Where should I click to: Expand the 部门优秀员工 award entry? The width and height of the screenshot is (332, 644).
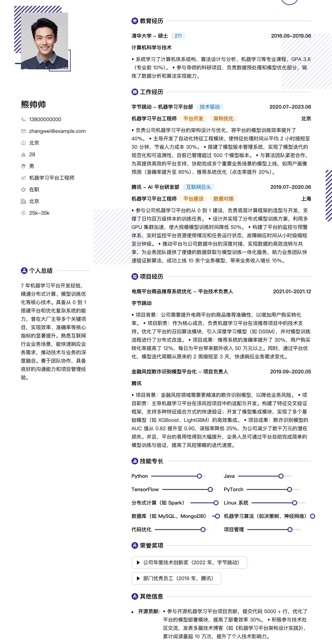point(176,578)
